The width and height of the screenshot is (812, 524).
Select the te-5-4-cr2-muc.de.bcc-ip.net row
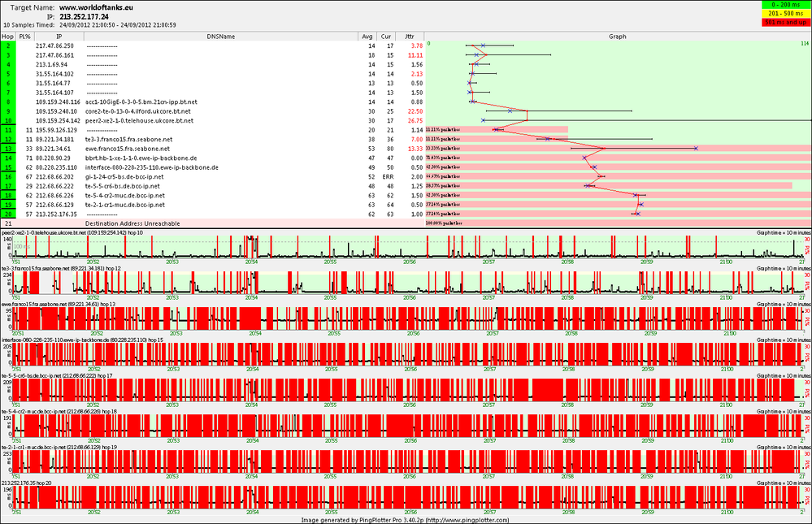212,196
